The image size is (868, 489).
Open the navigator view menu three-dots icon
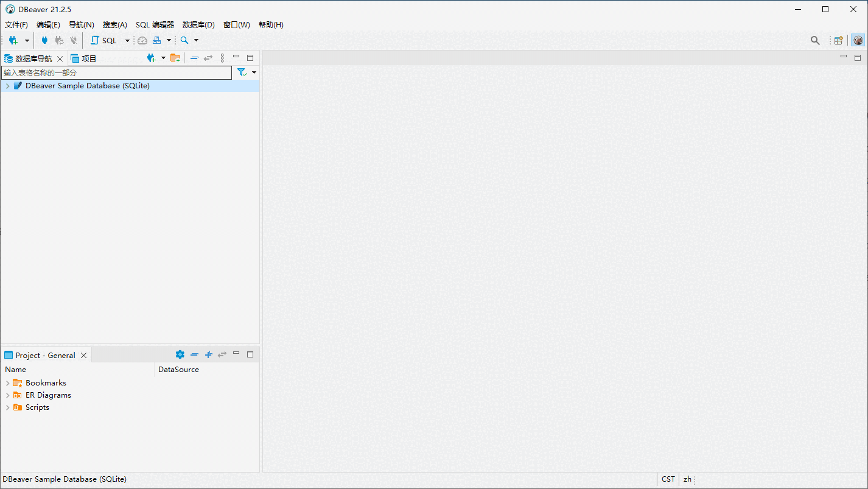click(222, 58)
